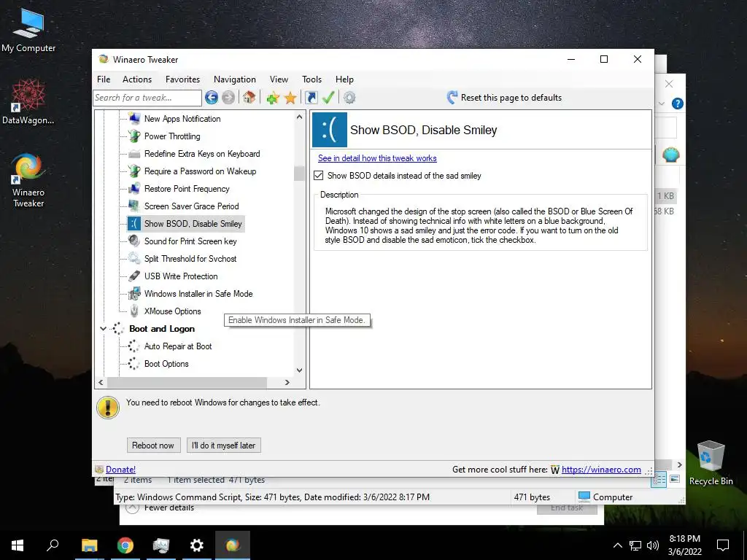
Task: Open the Settings gear on the taskbar
Action: coord(197,545)
